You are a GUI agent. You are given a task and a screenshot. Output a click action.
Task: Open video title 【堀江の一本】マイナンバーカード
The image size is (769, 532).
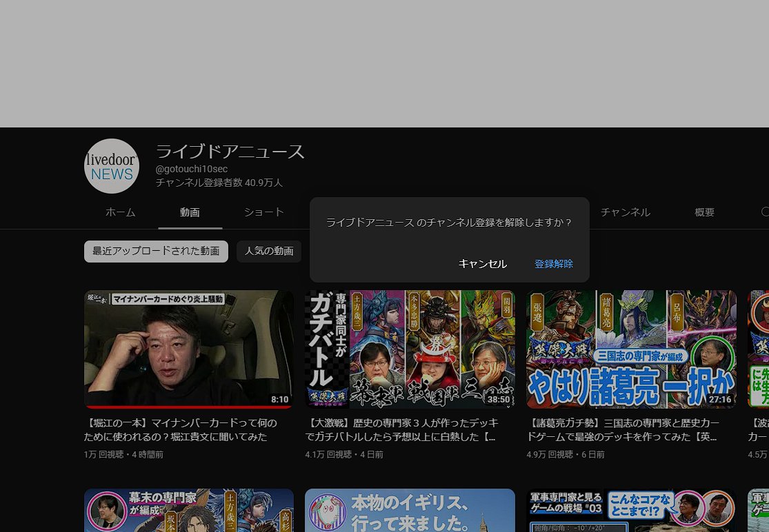click(x=181, y=429)
